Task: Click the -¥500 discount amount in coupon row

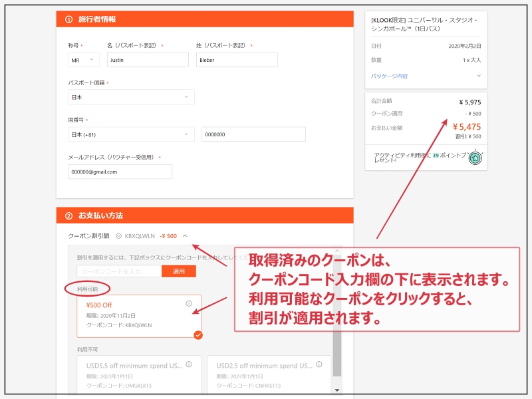Action: (x=168, y=236)
